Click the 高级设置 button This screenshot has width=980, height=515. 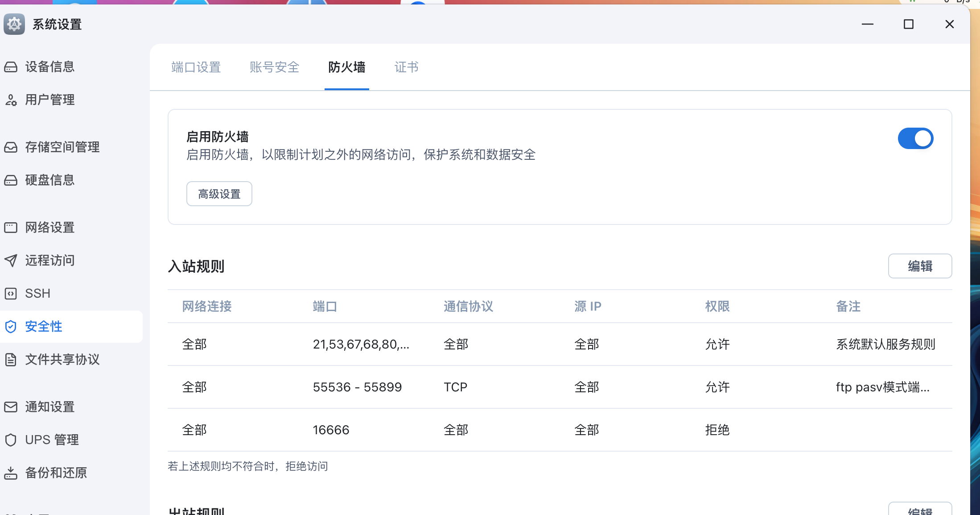(x=219, y=194)
